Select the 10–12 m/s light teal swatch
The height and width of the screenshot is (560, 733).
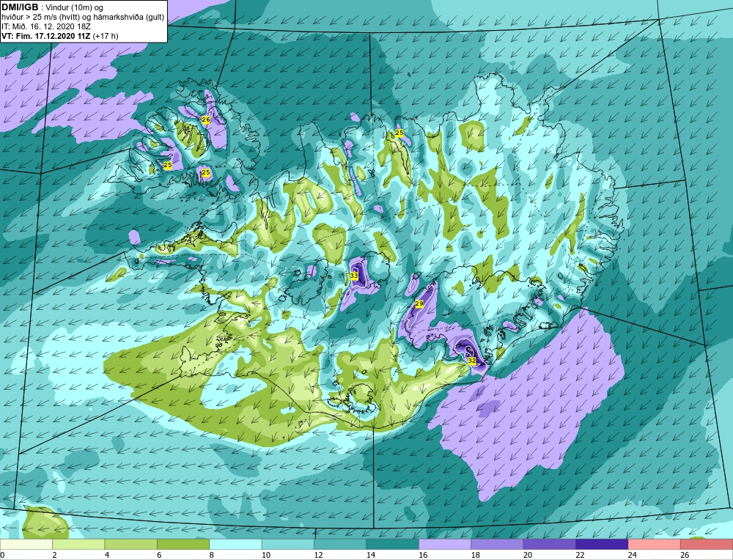pos(288,545)
